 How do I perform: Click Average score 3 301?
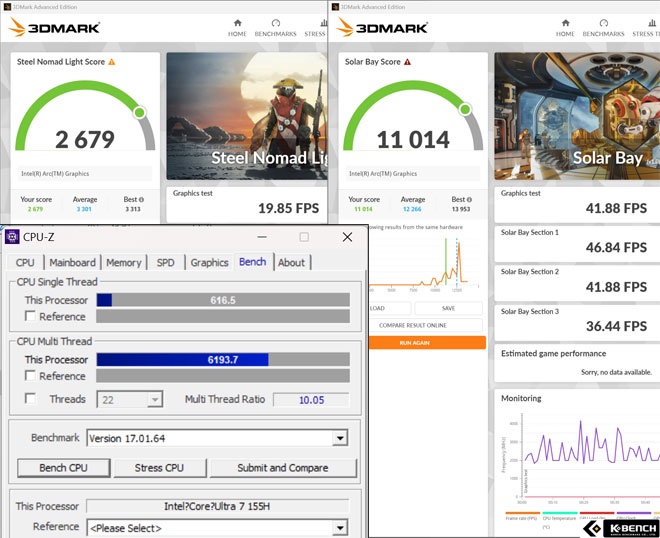pos(84,209)
